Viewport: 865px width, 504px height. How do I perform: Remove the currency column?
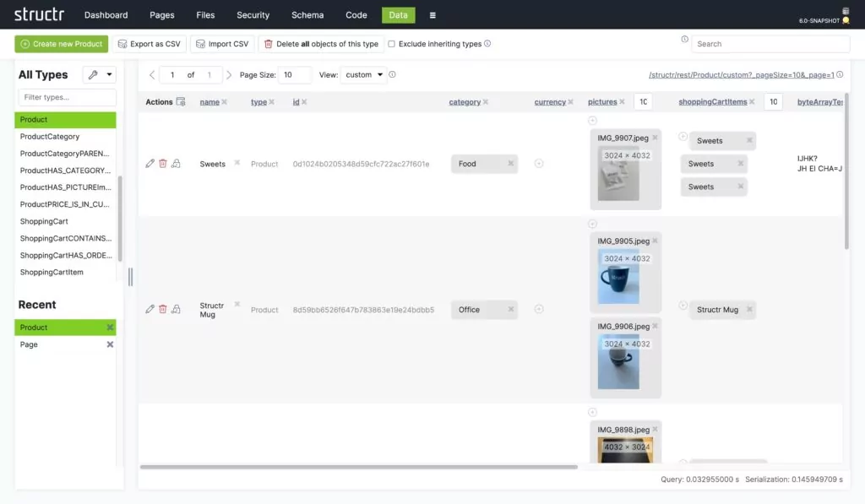coord(570,102)
